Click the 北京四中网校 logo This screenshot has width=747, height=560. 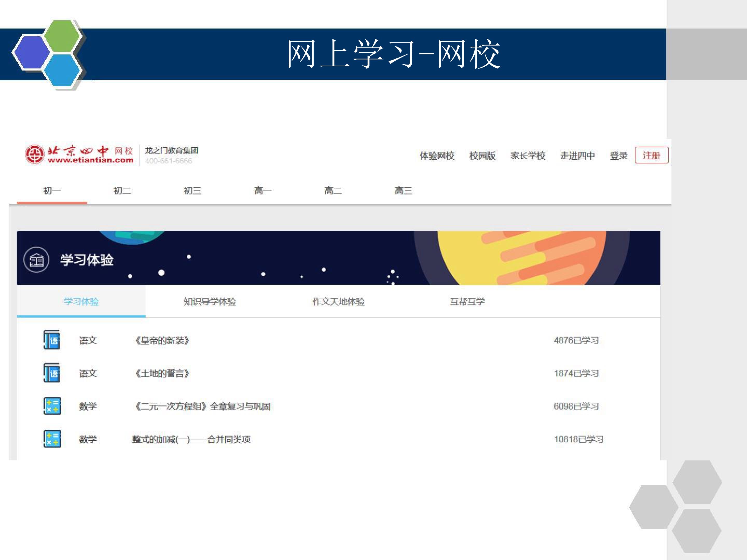pyautogui.click(x=79, y=155)
